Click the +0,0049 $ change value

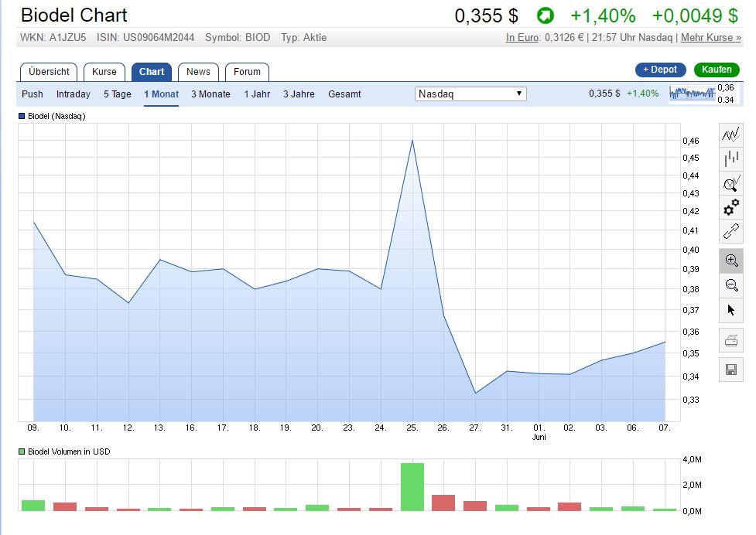(x=695, y=16)
